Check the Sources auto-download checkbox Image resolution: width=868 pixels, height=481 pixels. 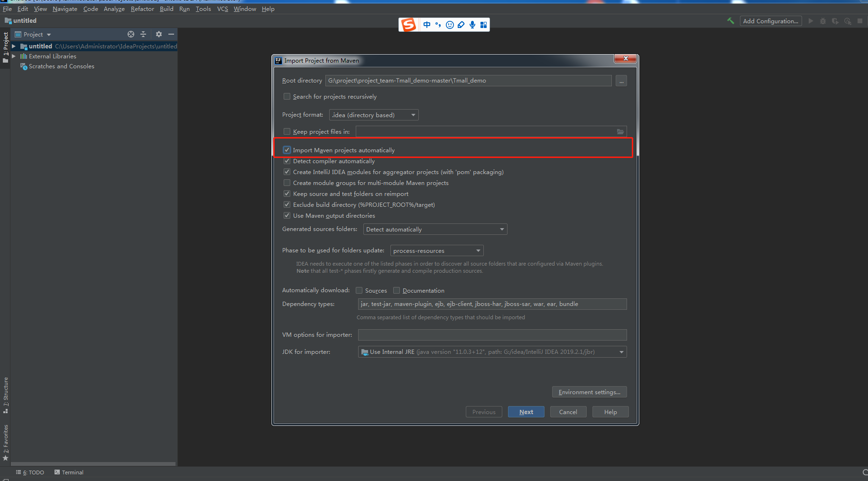click(x=359, y=290)
